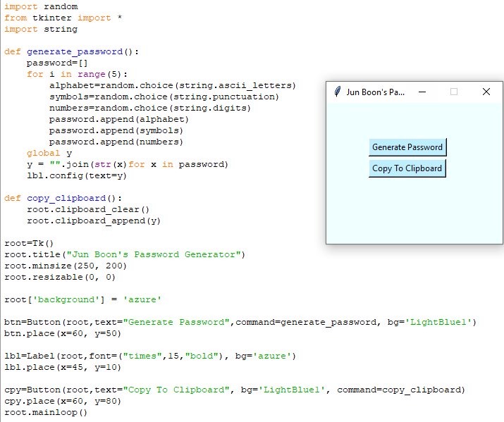
Task: Place cursor on "from tkinter import *" line
Action: [63, 18]
